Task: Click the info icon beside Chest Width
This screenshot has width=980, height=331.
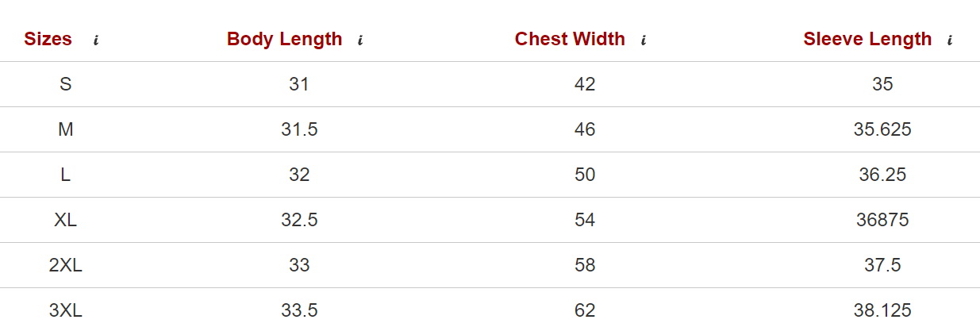Action: click(643, 40)
